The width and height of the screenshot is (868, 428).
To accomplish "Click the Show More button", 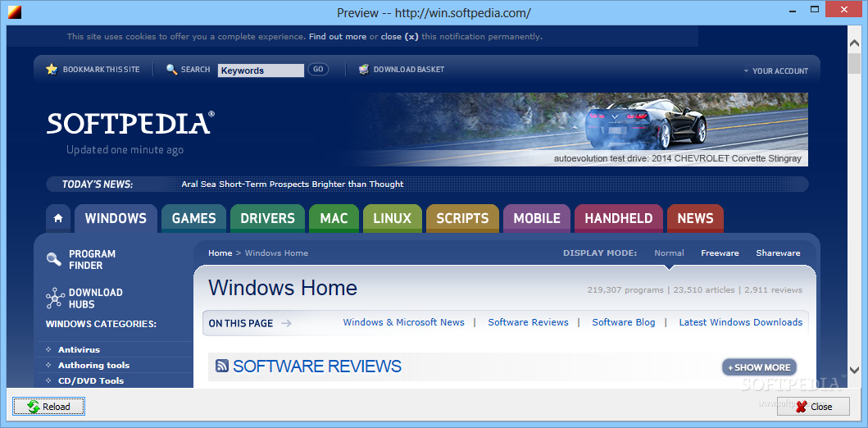I will (759, 367).
